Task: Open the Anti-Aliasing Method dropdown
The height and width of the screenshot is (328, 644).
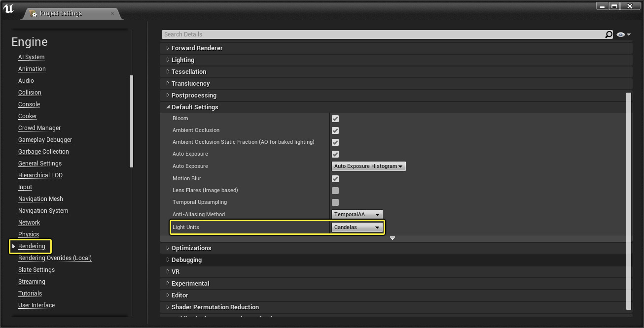Action: [x=357, y=214]
